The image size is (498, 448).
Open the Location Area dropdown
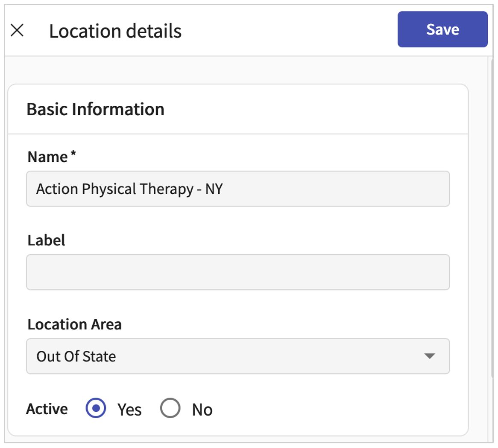coord(237,356)
